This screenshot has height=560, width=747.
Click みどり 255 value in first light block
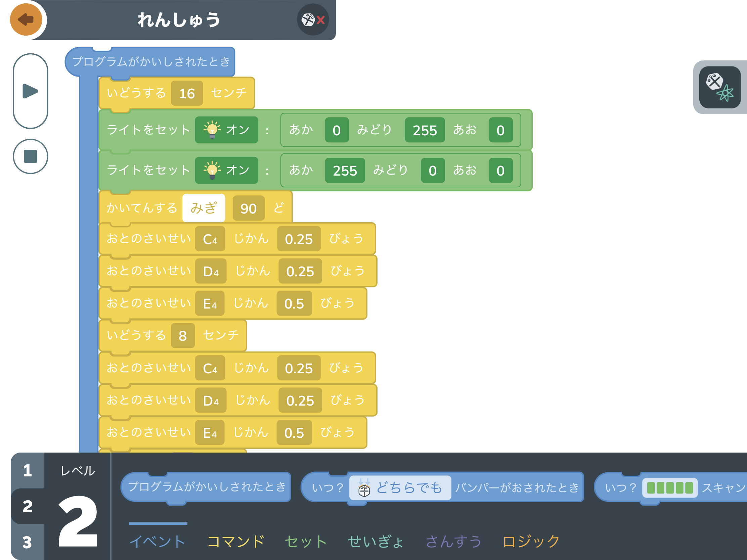pos(425,130)
